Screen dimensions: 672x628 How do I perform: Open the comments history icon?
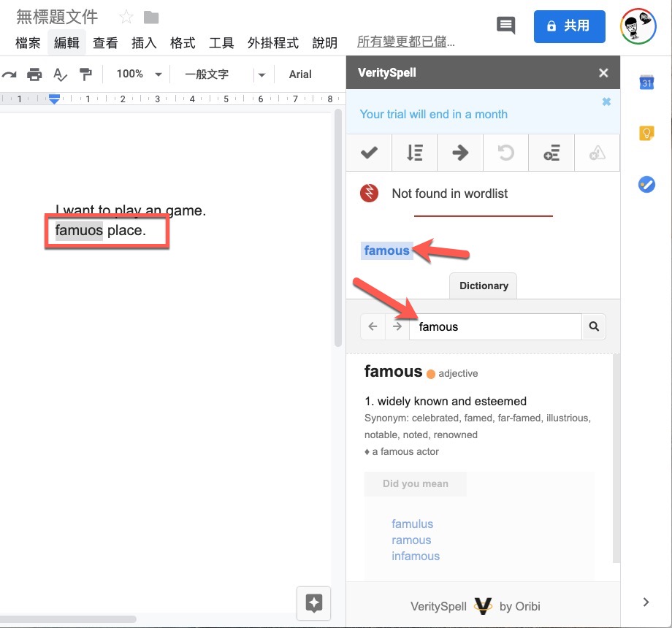coord(505,26)
